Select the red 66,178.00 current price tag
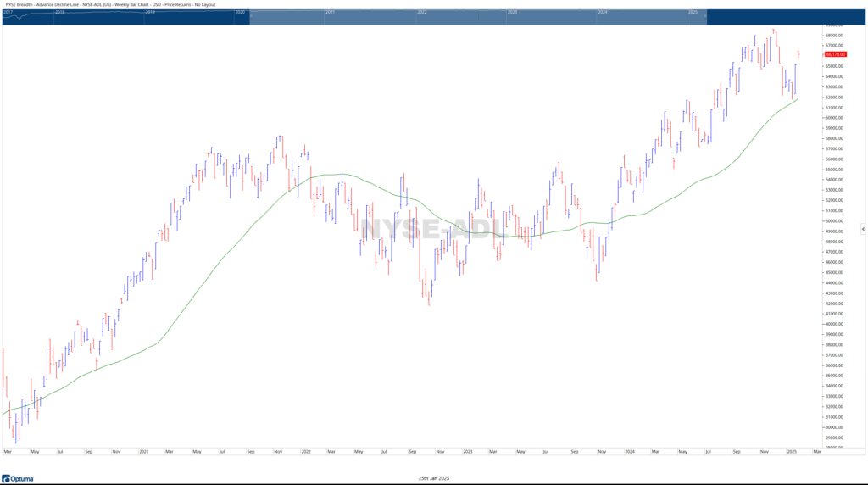 tap(835, 54)
